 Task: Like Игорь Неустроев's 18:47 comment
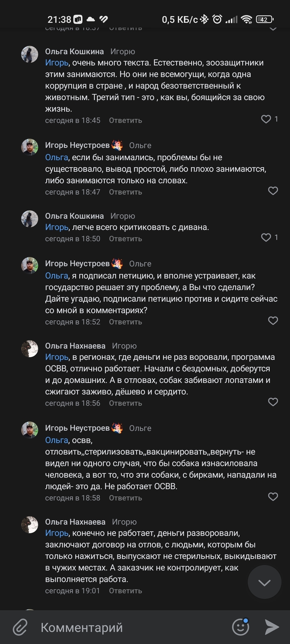click(273, 191)
